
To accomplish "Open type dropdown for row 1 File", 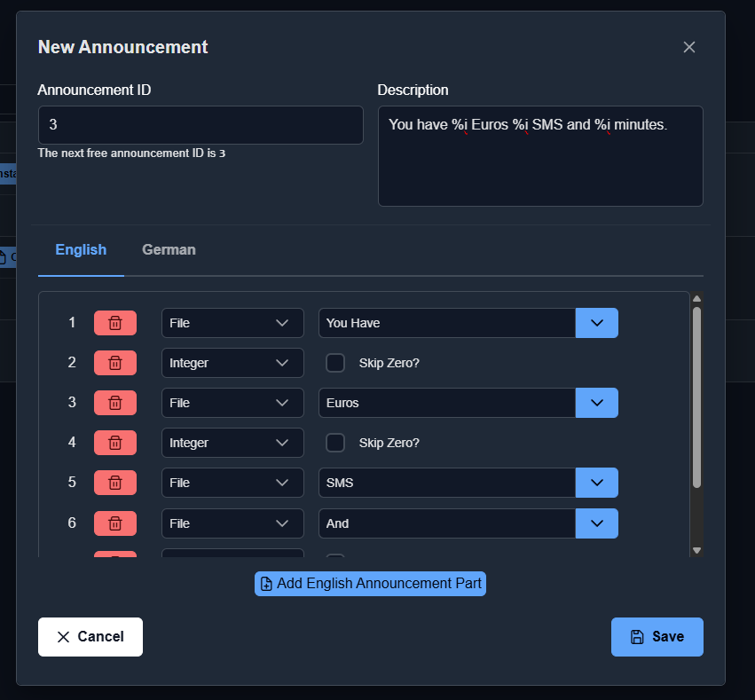I will click(x=232, y=323).
